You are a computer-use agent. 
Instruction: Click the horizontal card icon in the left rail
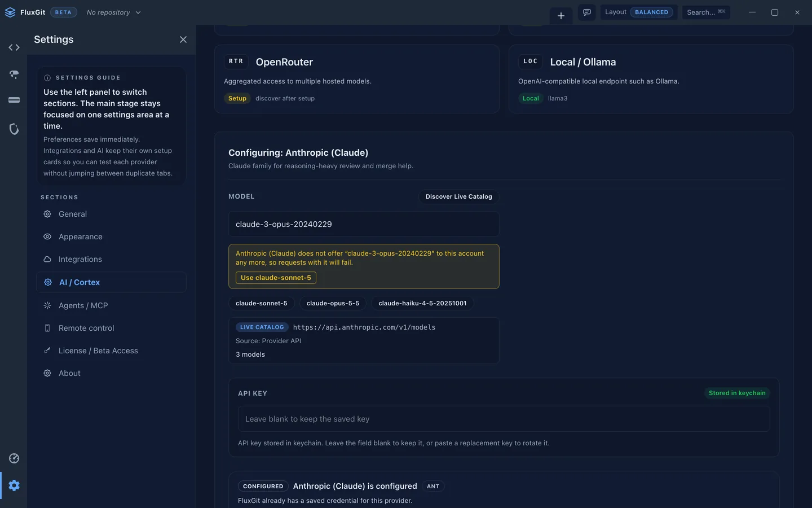tap(14, 100)
